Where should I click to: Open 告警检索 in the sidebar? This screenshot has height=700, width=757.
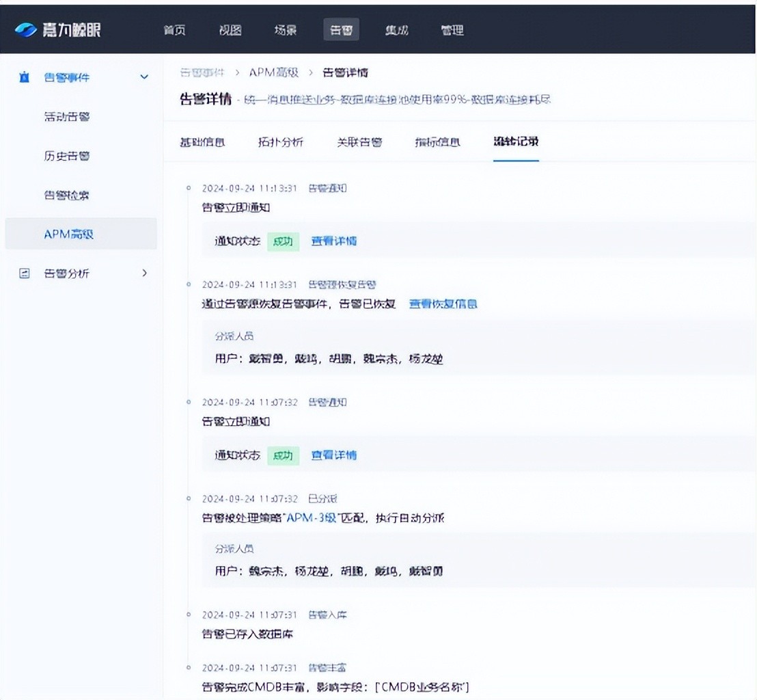(x=67, y=196)
